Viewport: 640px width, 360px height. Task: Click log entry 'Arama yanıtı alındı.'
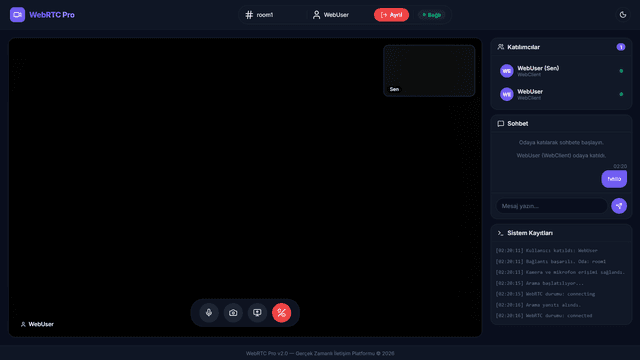pos(538,305)
